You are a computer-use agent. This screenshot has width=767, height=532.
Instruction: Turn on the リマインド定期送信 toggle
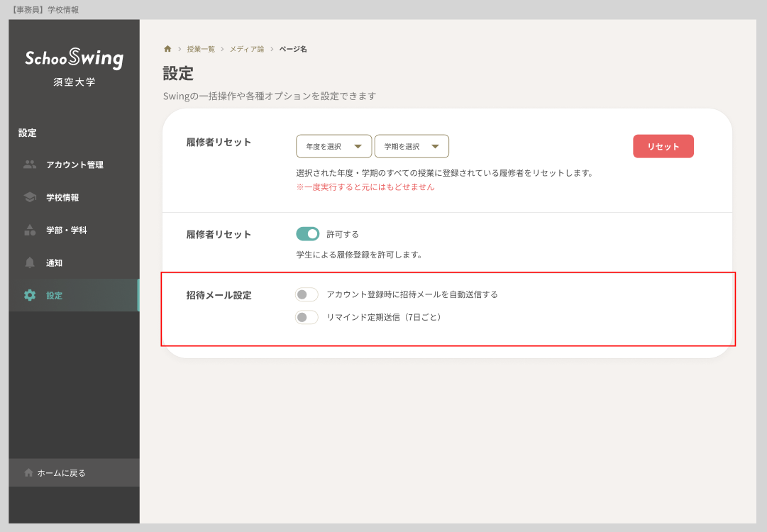pos(307,318)
